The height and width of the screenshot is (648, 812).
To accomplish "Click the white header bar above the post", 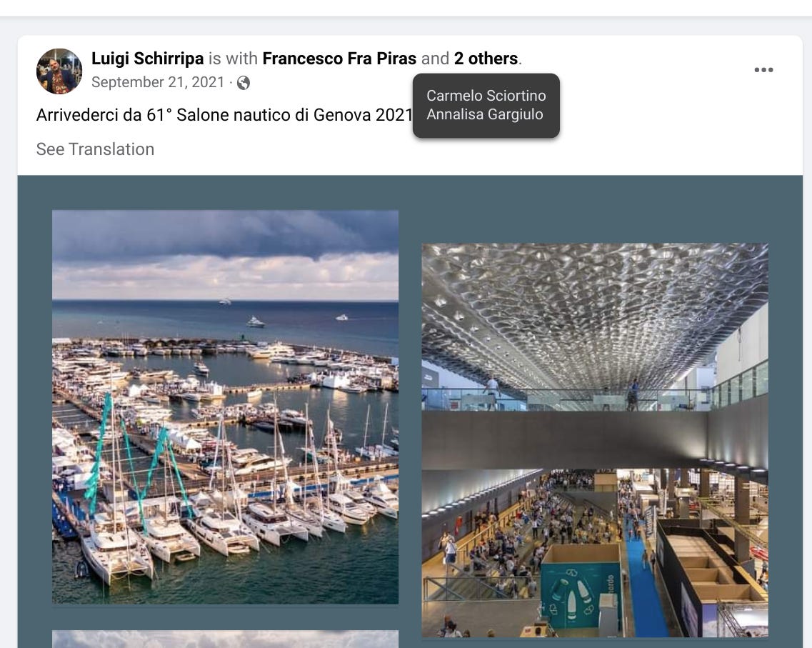I will (406, 8).
